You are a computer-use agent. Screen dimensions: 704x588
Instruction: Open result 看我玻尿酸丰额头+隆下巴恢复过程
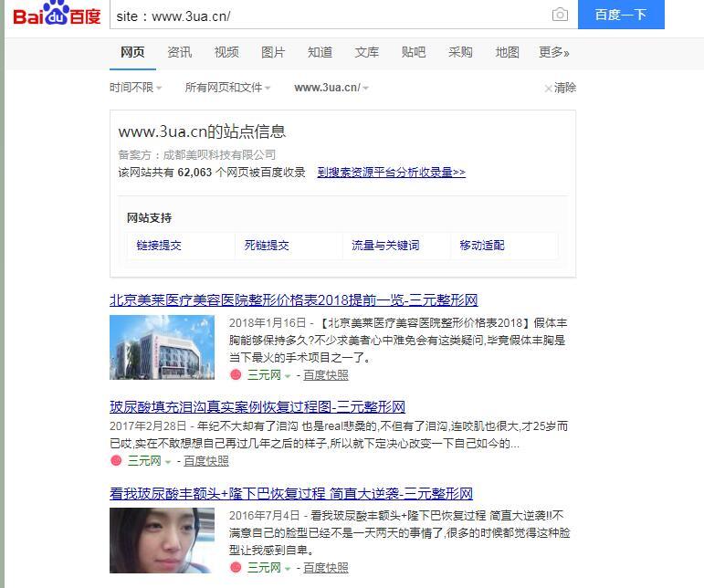291,493
